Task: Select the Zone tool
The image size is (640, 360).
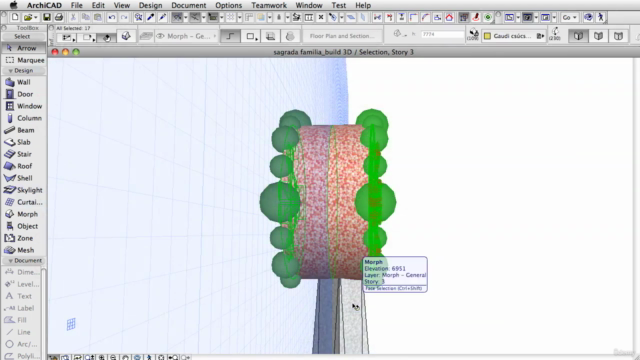Action: click(x=24, y=238)
